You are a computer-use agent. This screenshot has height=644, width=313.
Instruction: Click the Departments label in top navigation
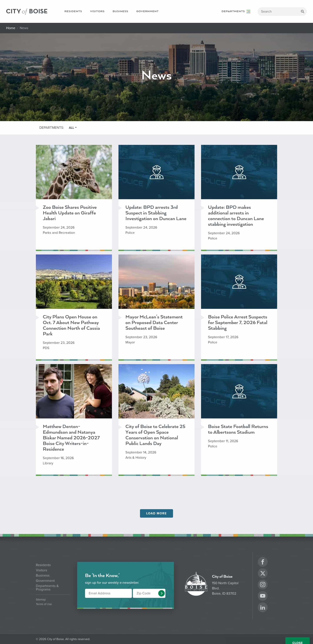(233, 12)
